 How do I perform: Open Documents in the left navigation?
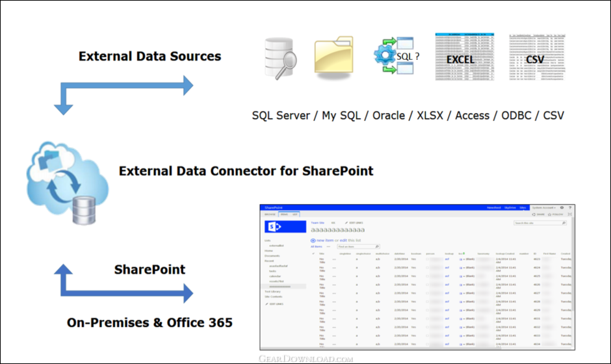pos(272,256)
